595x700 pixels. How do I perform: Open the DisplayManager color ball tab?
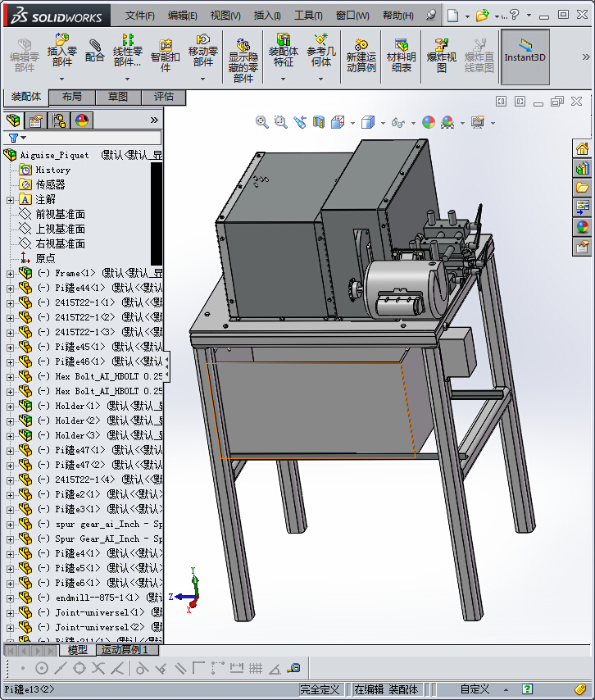coord(82,120)
